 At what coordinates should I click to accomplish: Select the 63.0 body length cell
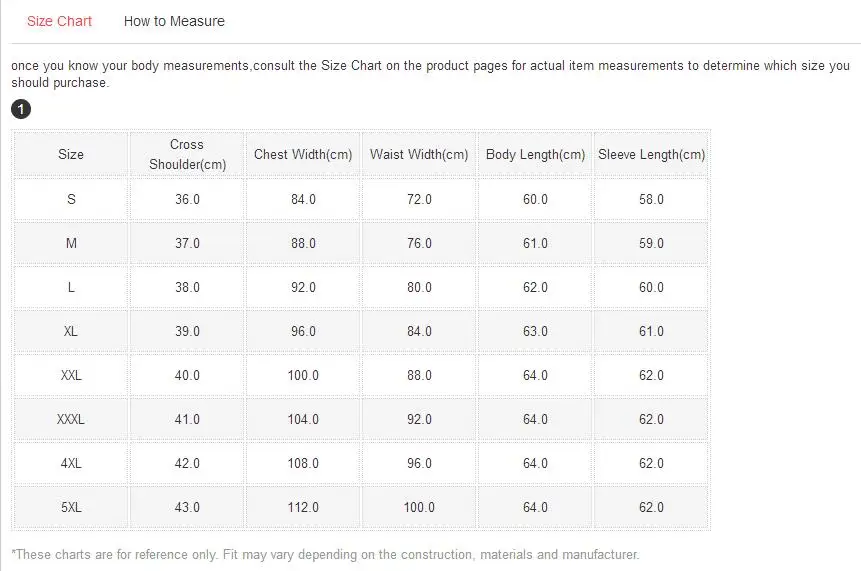tap(535, 331)
